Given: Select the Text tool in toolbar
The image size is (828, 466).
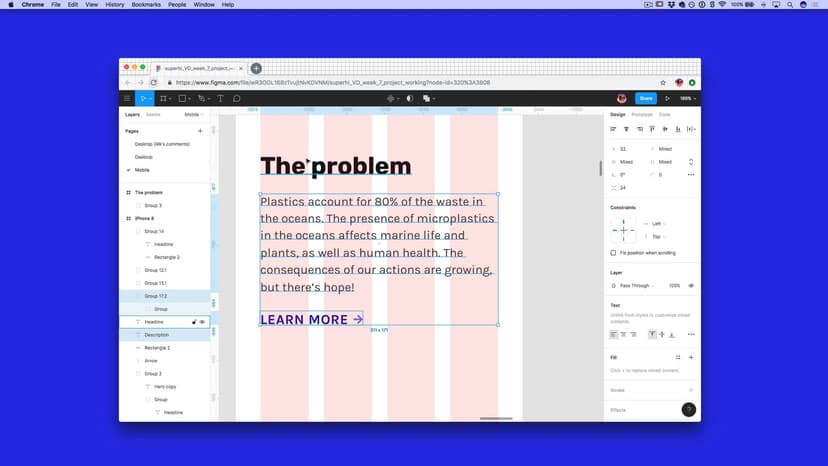Looking at the screenshot, I should pyautogui.click(x=221, y=99).
